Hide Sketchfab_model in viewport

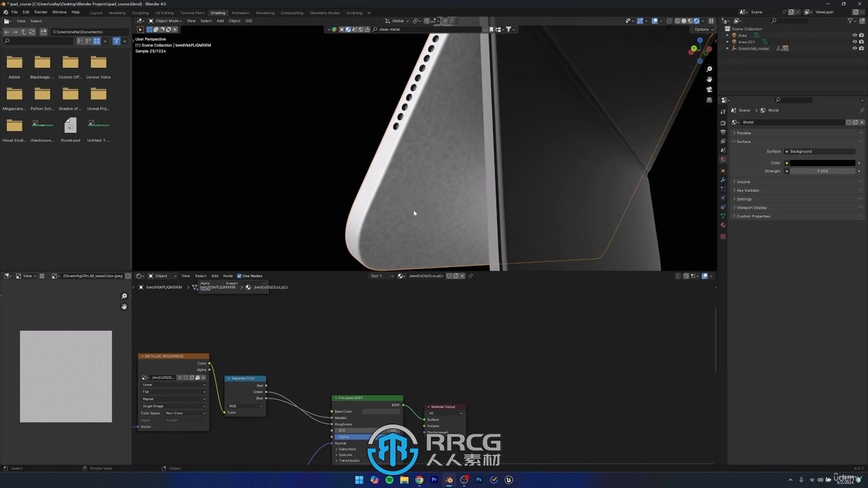(x=854, y=49)
